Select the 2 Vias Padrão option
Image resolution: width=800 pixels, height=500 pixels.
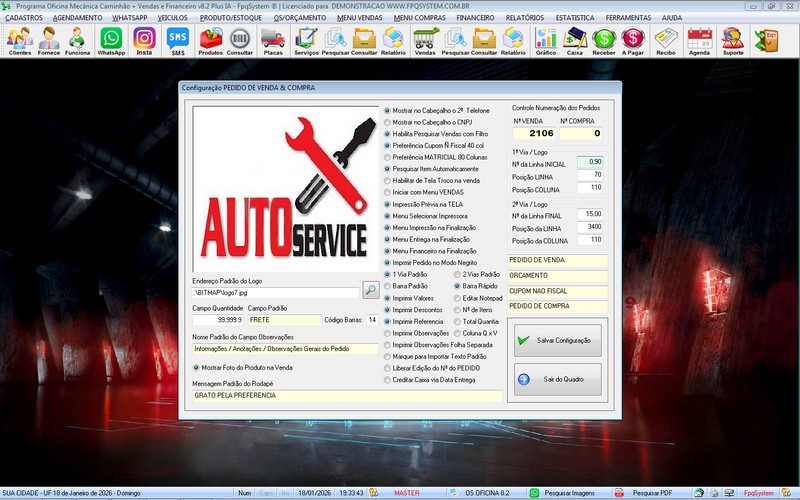coord(457,274)
